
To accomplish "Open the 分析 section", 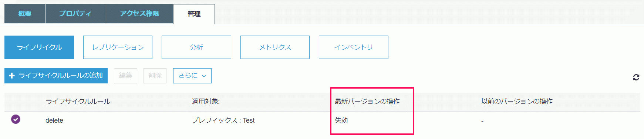I will pos(196,47).
